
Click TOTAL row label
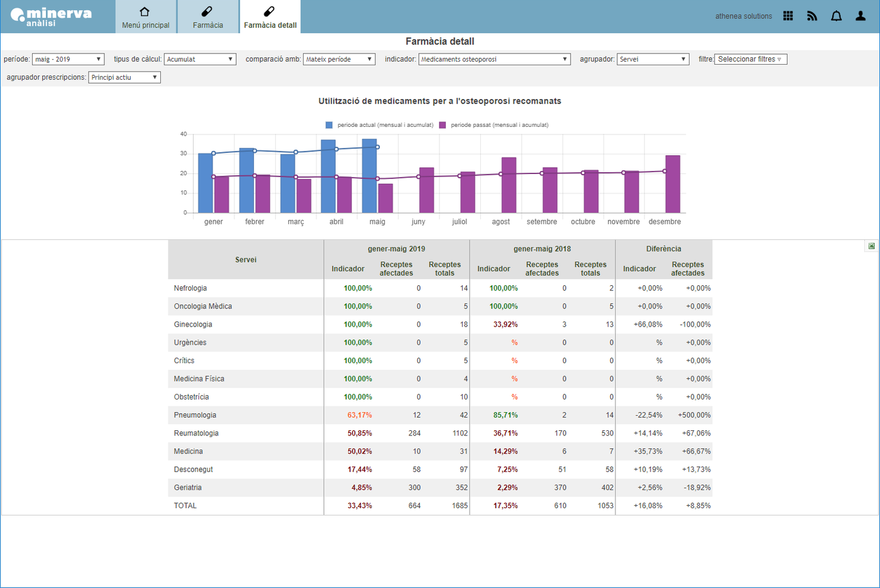[x=185, y=506]
